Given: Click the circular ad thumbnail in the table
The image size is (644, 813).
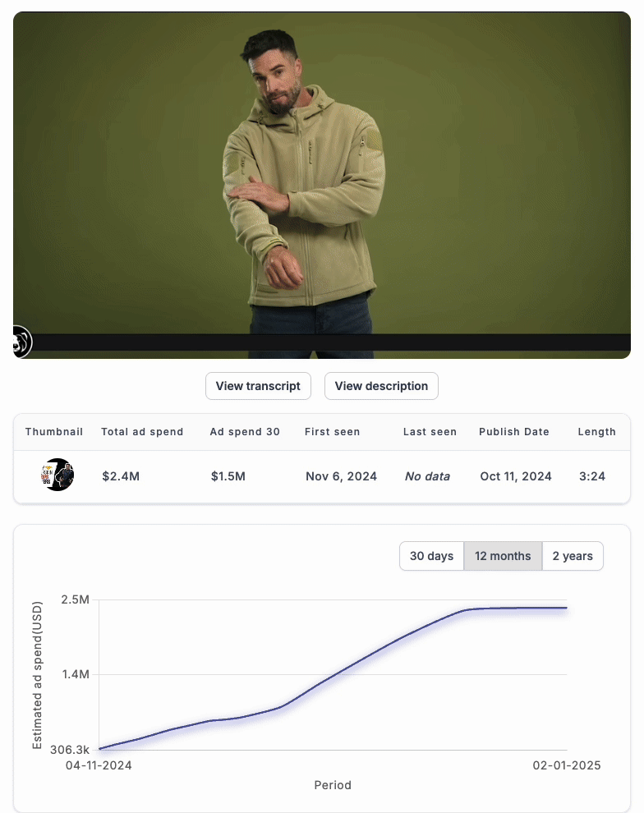Looking at the screenshot, I should (x=57, y=475).
